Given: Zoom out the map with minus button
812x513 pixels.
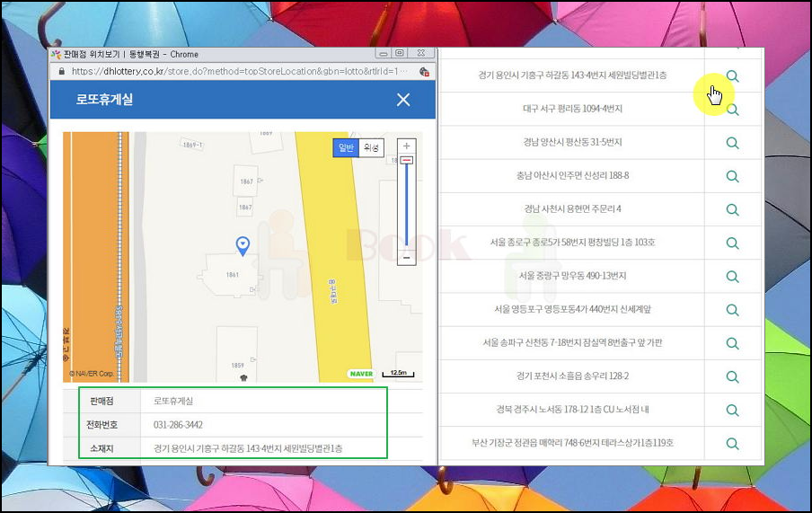Looking at the screenshot, I should coord(407,258).
